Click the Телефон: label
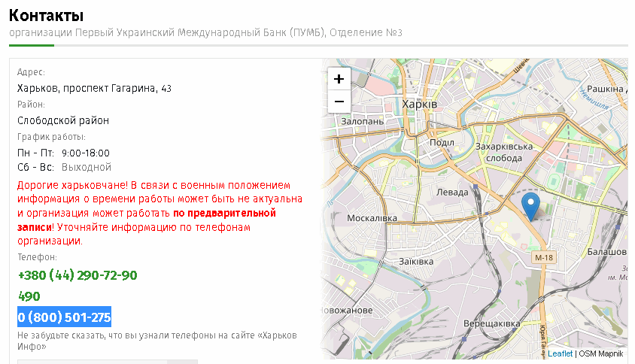This screenshot has width=635, height=364. [37, 257]
